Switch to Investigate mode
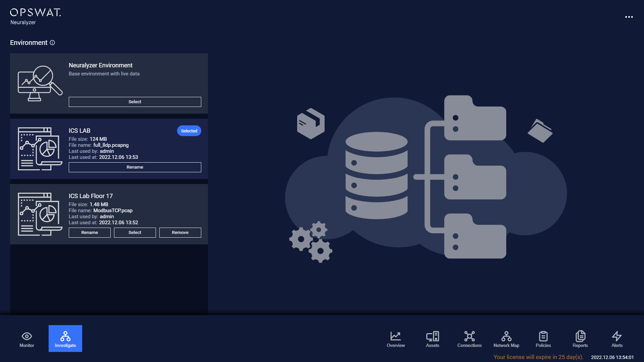The image size is (644, 362). point(65,339)
